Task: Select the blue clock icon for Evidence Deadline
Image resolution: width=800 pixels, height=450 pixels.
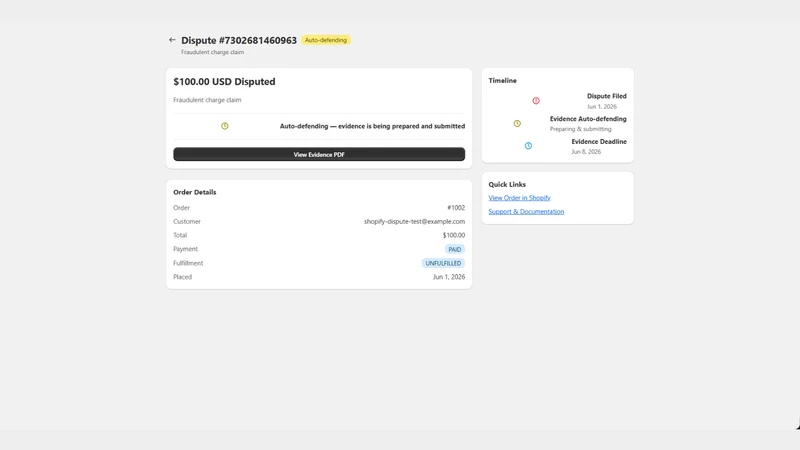Action: [528, 146]
